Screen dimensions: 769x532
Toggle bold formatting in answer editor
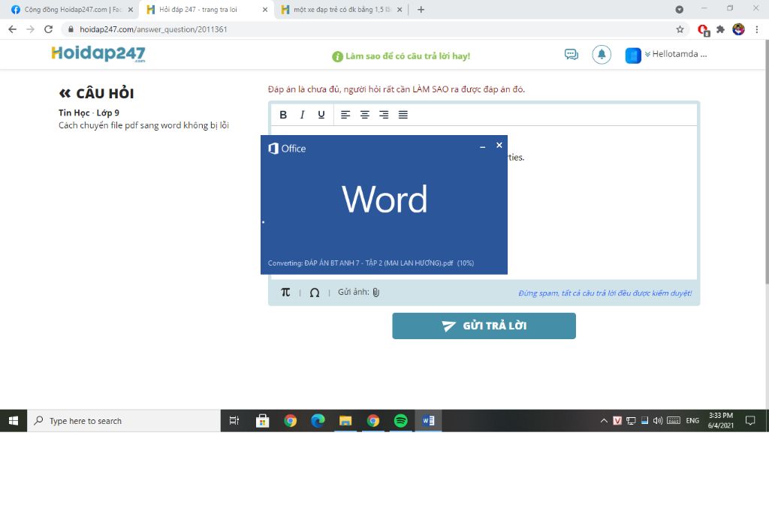[283, 115]
